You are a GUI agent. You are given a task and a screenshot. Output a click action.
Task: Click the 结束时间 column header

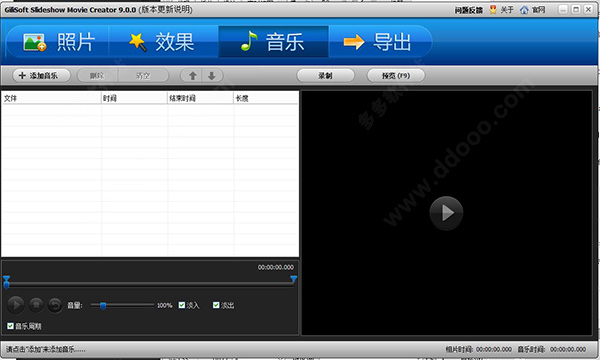pos(200,98)
